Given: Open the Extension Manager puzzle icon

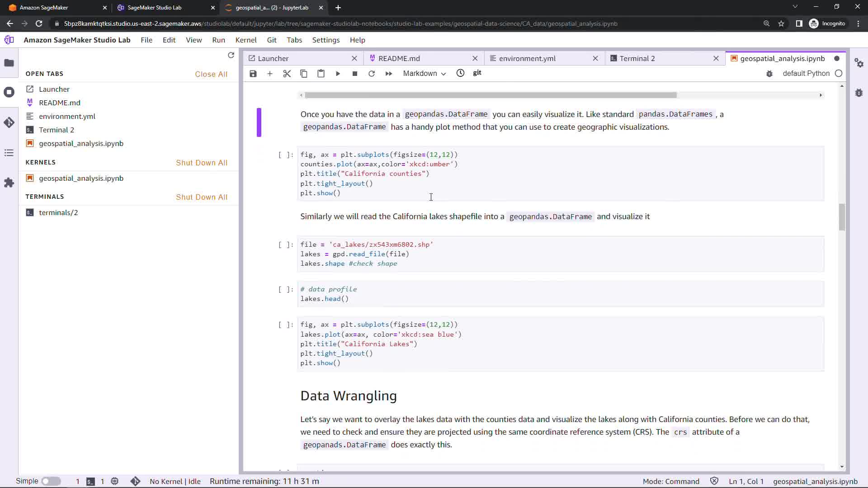Looking at the screenshot, I should pyautogui.click(x=9, y=183).
